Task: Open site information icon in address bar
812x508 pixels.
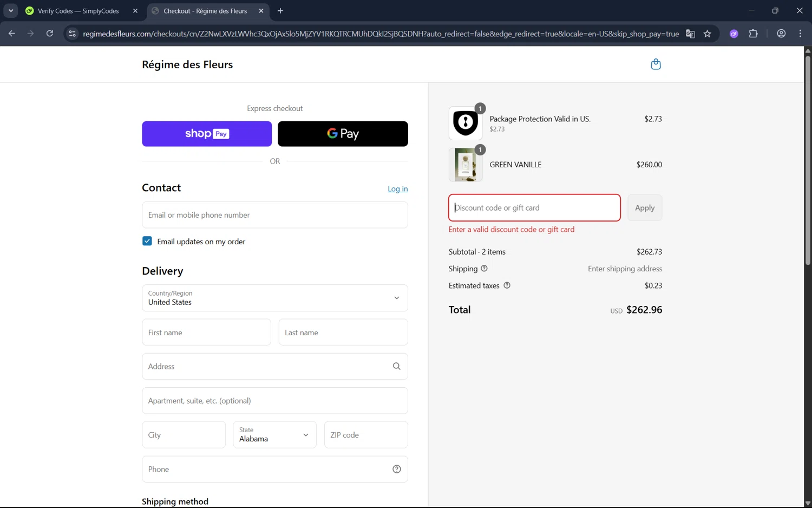Action: 72,34
